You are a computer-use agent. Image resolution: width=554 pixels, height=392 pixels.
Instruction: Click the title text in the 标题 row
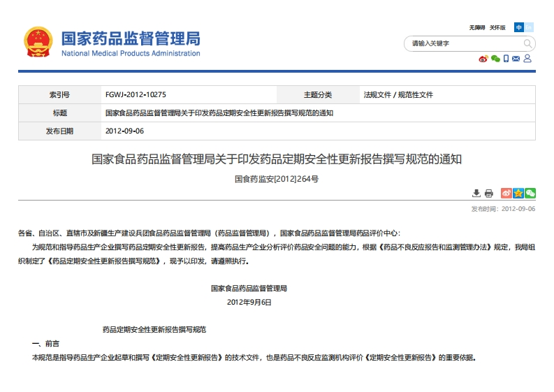click(x=219, y=112)
